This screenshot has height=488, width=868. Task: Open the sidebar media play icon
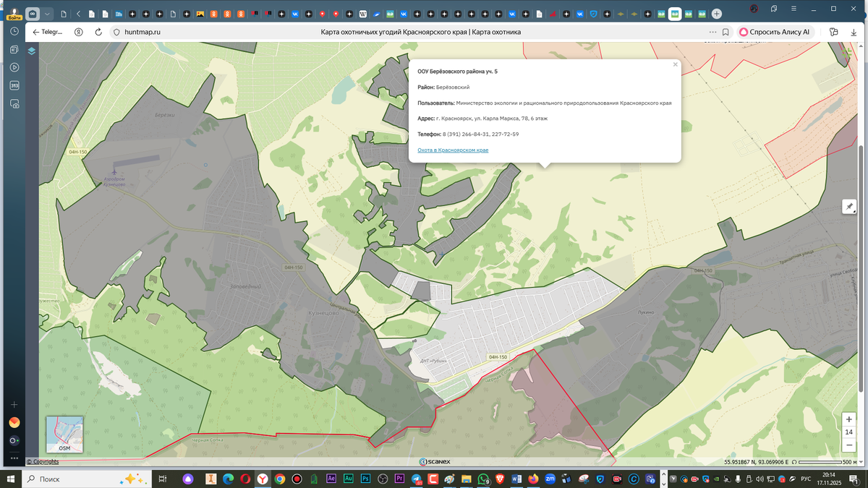[x=14, y=67]
